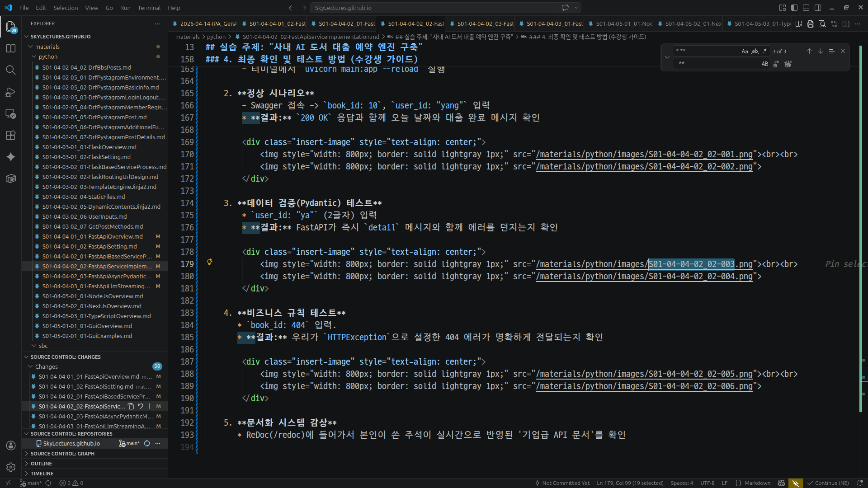
Task: Open Source Control view icon
Action: (x=11, y=27)
